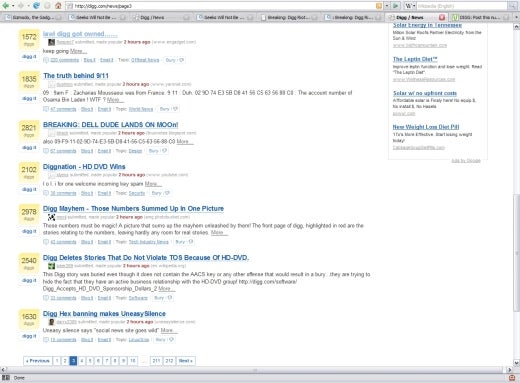Screen dimensions: 520x383
Task: Open More link on Diggnation story description
Action: (x=153, y=184)
